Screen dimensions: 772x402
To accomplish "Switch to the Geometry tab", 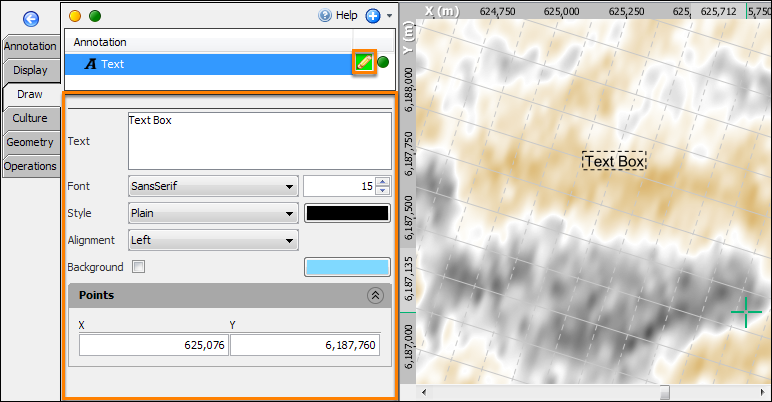I will pyautogui.click(x=31, y=142).
